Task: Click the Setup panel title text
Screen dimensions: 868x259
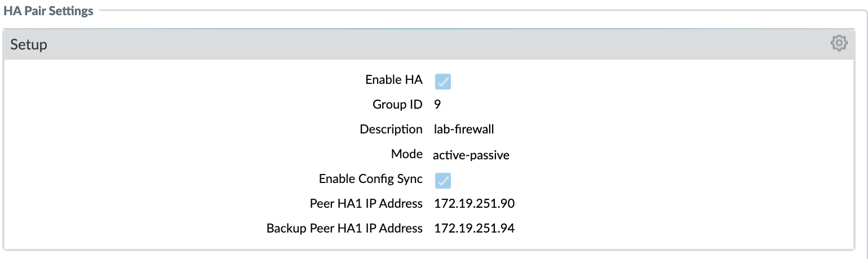Action: click(x=29, y=44)
